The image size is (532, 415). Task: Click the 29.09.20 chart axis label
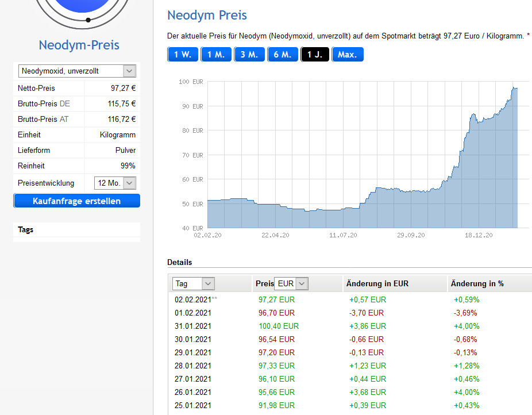point(411,235)
